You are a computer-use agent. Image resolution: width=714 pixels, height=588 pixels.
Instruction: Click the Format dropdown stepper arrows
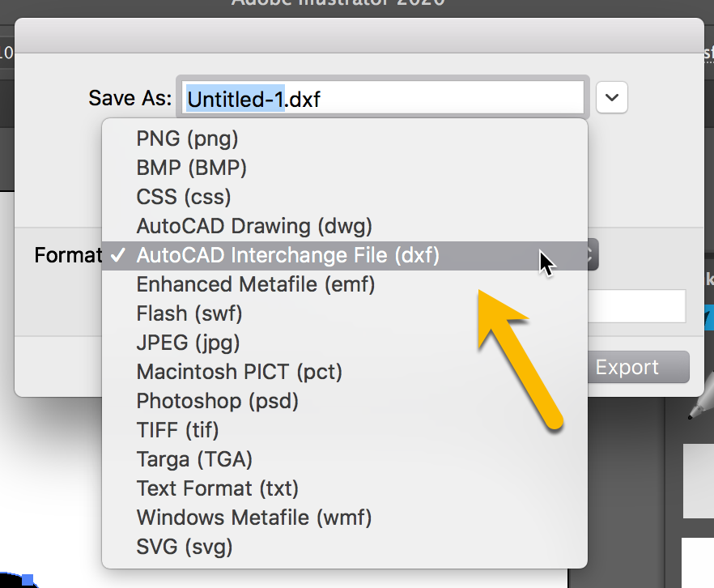pos(591,255)
